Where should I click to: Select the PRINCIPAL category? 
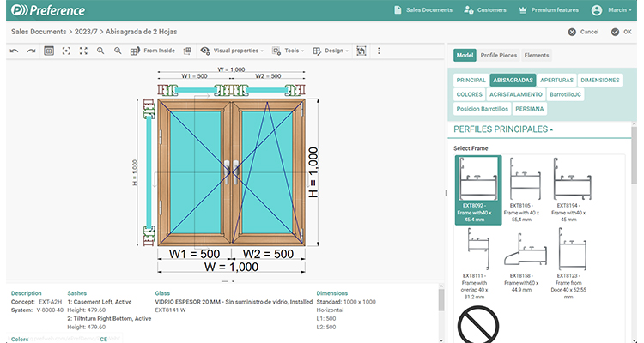471,80
